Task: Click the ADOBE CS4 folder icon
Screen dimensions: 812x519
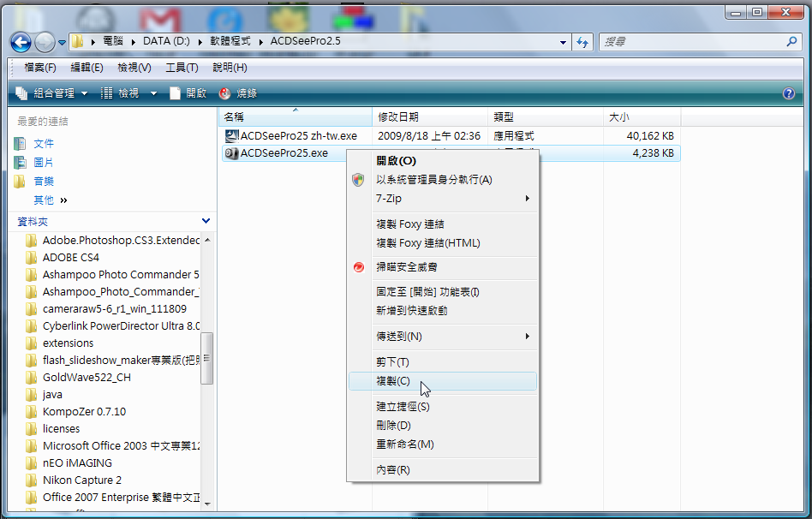Action: click(x=32, y=258)
